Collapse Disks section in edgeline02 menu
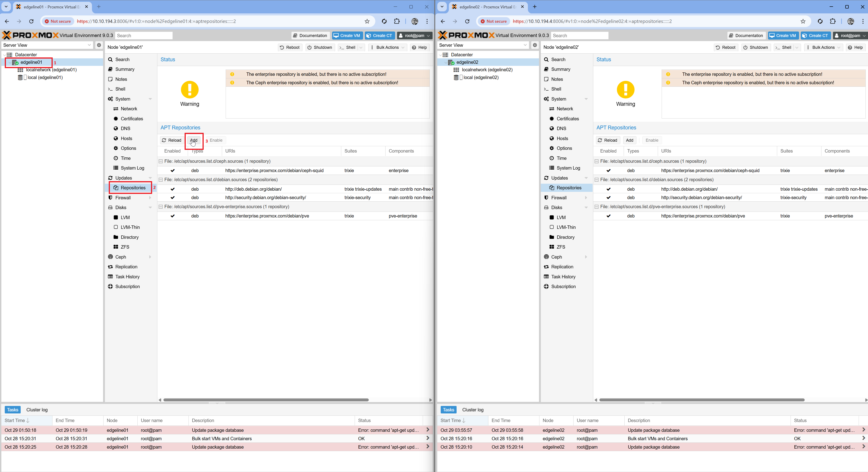Viewport: 868px width, 472px height. pos(586,208)
